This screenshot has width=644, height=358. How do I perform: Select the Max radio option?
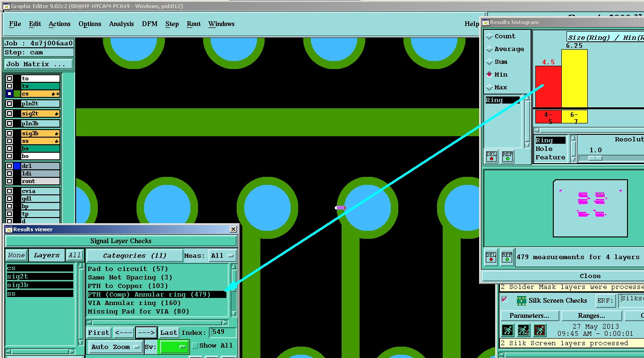pos(490,87)
